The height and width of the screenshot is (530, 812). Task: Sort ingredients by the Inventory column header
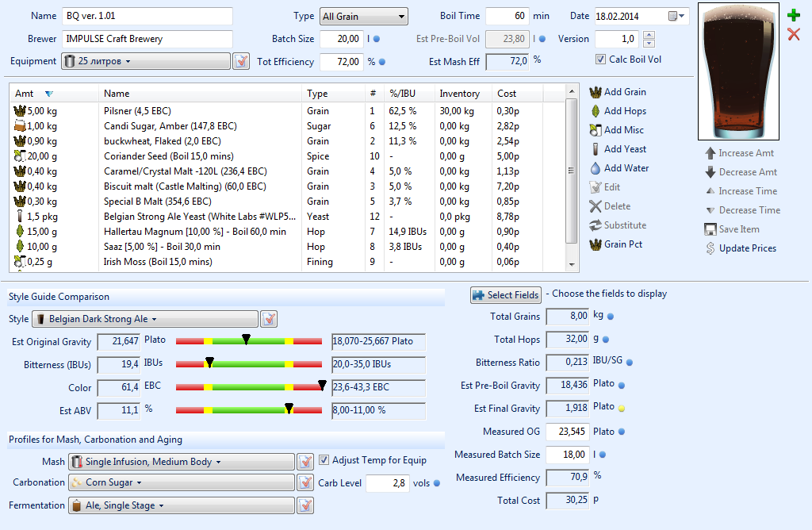point(460,94)
